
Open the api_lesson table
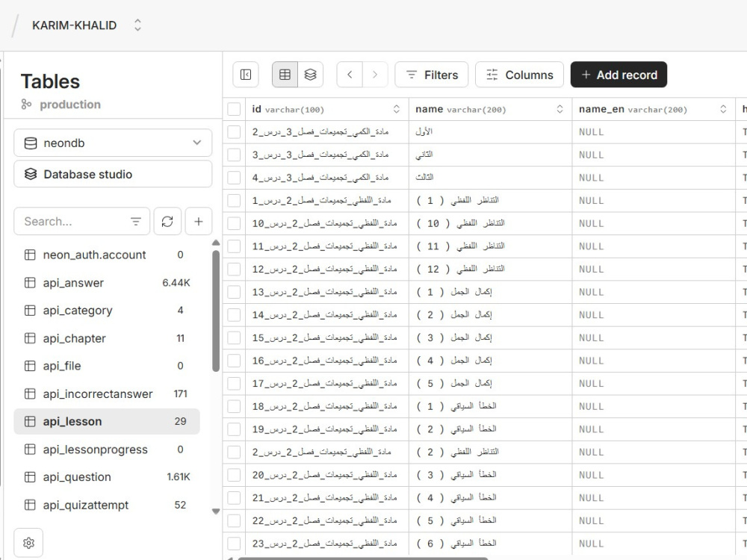107,421
